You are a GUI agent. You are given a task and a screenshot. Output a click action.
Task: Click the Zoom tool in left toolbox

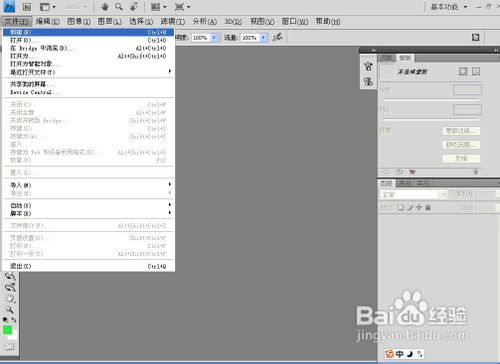coord(10,309)
